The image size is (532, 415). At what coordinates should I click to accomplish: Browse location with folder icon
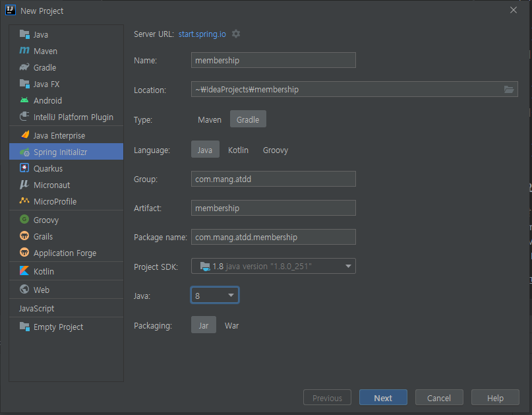point(508,89)
